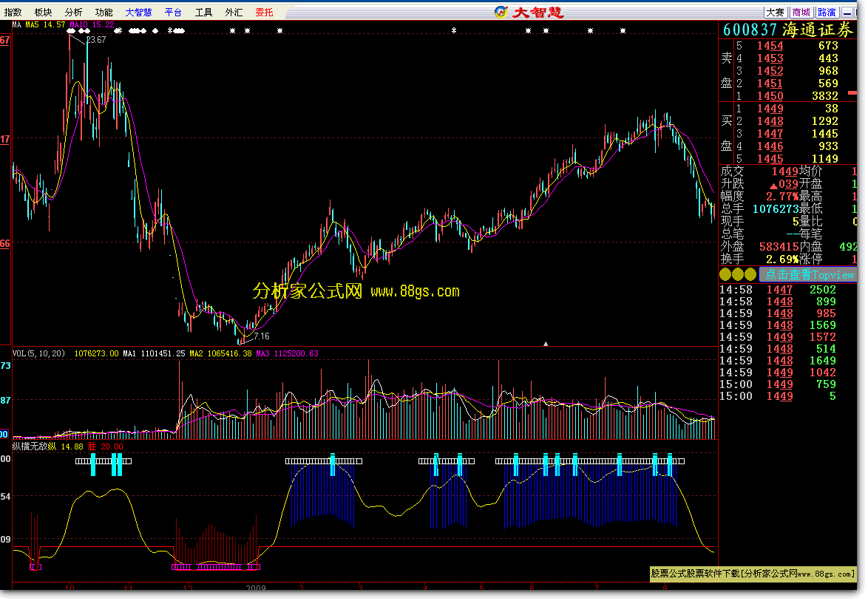Image resolution: width=868 pixels, height=601 pixels.
Task: Open the 大智慧 menu
Action: point(138,12)
